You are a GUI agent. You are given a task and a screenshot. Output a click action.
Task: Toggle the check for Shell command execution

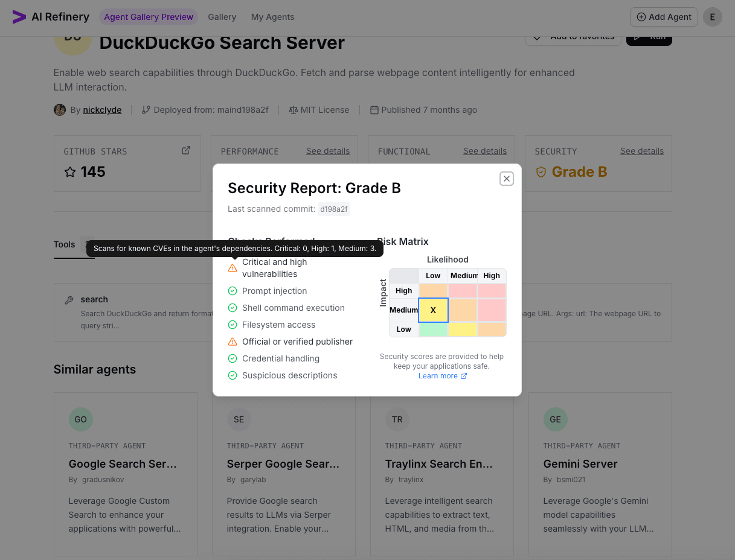coord(233,308)
